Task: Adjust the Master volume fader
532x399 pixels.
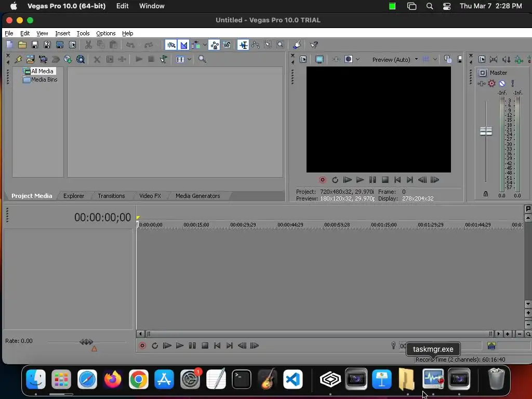Action: (486, 131)
